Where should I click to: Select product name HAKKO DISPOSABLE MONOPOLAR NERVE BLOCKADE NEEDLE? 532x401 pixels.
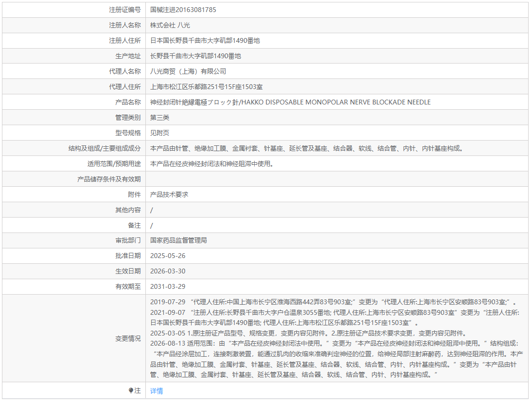[x=336, y=102]
